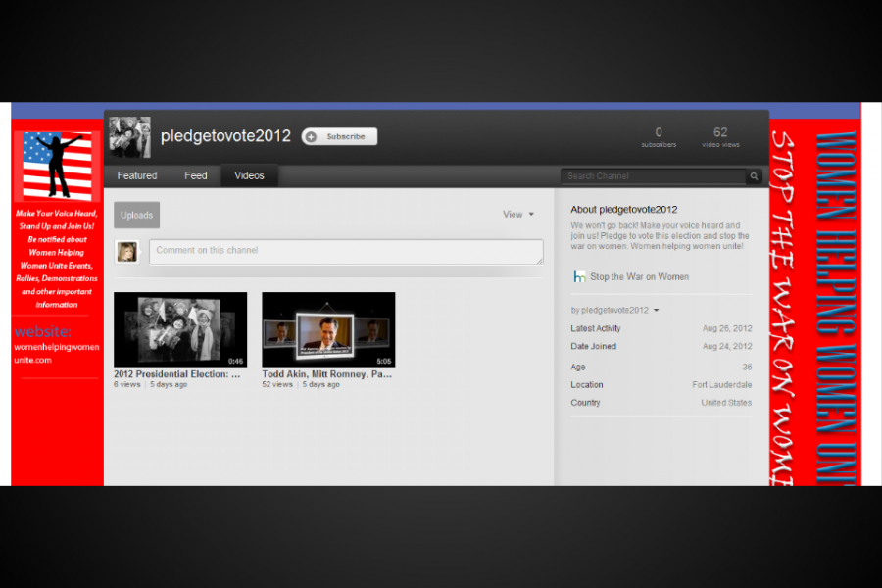The width and height of the screenshot is (882, 588).
Task: Click the womenhelpingwomenunite.com website text
Action: (x=56, y=354)
